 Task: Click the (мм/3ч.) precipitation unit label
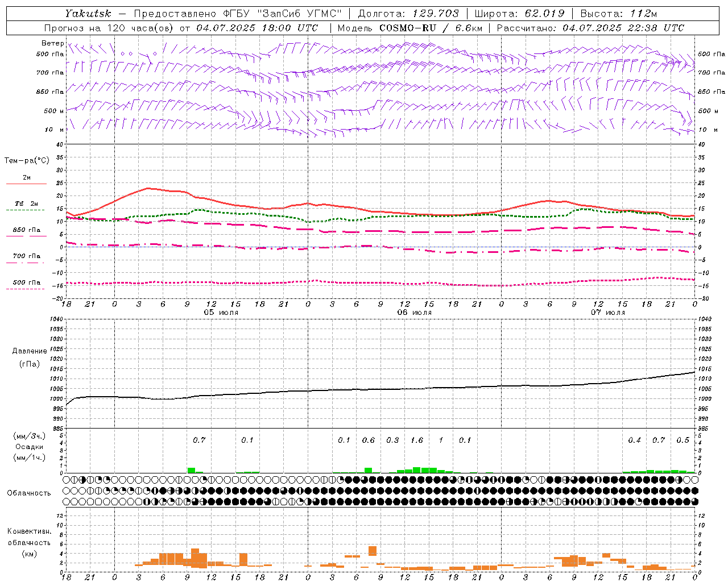(30, 436)
